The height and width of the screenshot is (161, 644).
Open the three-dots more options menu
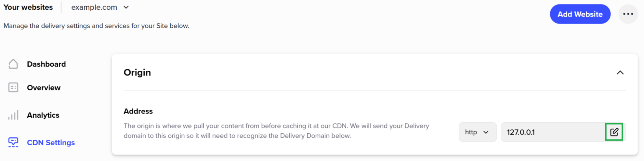[628, 14]
